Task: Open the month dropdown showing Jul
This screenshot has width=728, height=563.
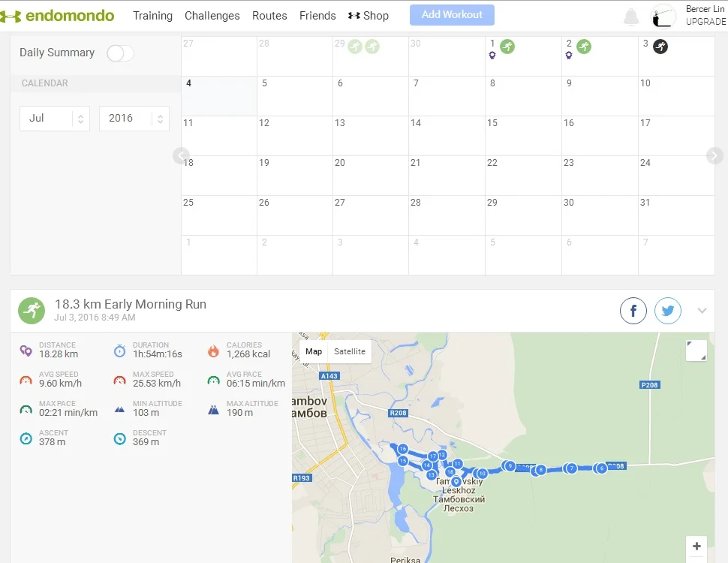Action: click(x=55, y=119)
